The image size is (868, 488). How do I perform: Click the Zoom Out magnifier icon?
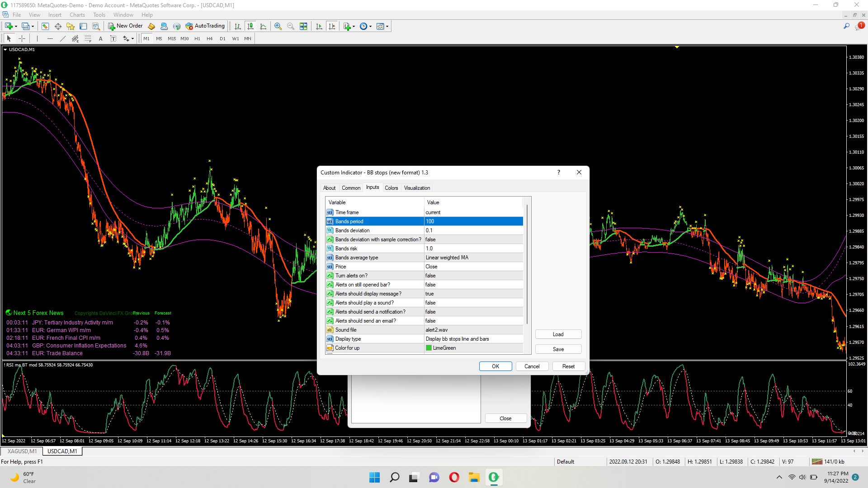tap(291, 26)
